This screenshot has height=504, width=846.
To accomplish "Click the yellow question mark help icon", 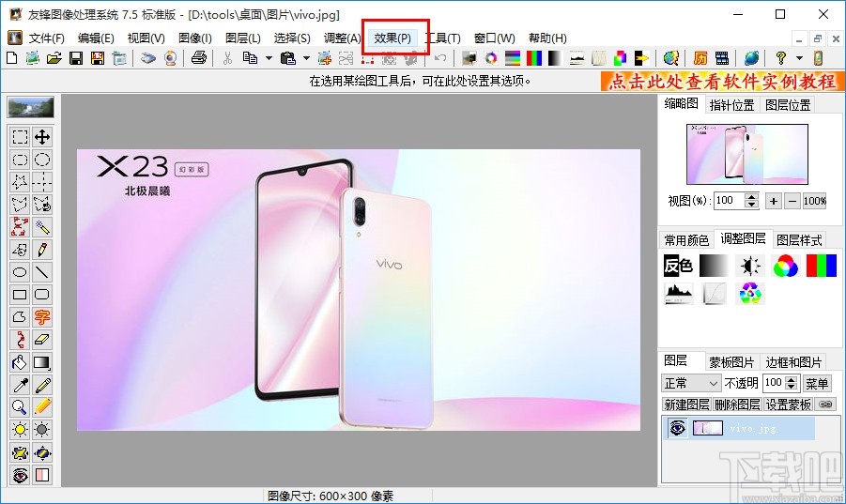I will coord(780,57).
